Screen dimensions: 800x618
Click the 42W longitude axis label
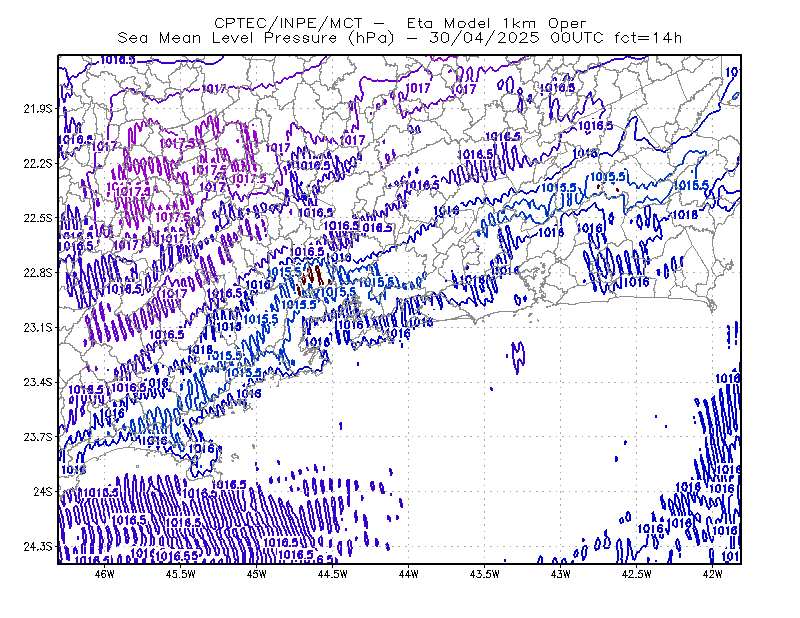click(x=713, y=574)
